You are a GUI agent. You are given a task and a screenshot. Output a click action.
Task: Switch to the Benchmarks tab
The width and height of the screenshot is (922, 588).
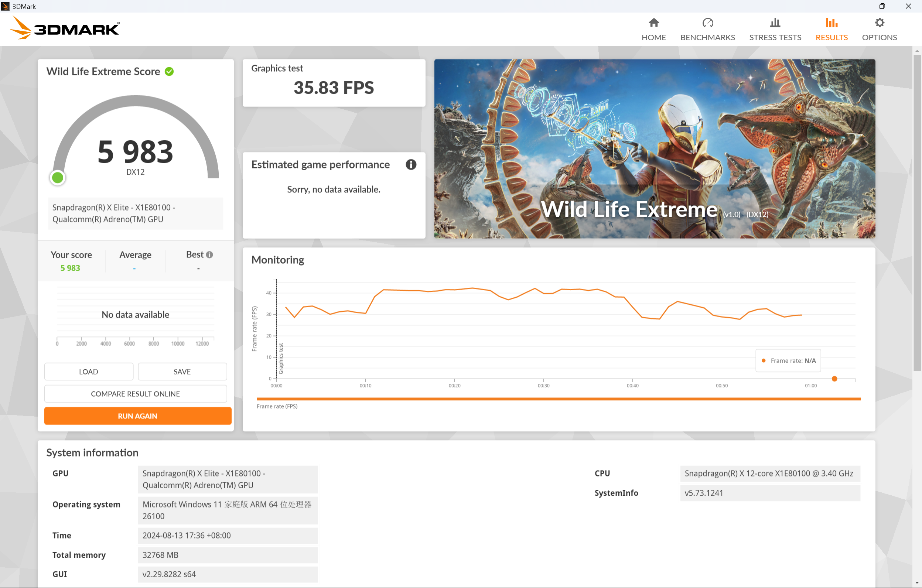707,29
